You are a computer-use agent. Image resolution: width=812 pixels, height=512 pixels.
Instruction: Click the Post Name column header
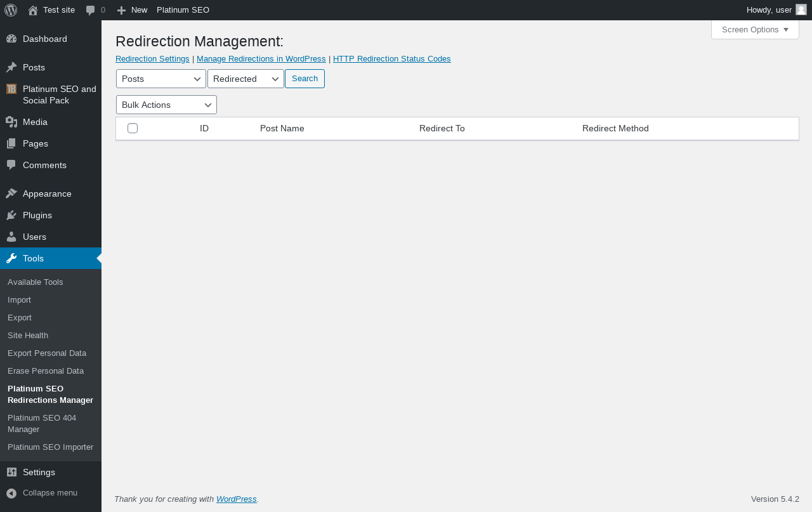click(282, 128)
